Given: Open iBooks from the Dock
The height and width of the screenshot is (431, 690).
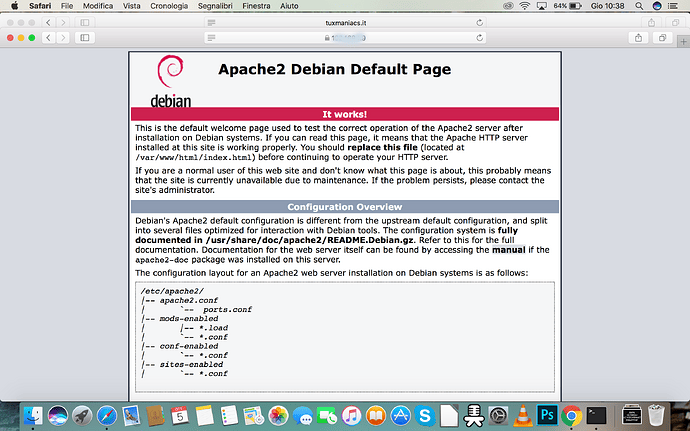Looking at the screenshot, I should click(x=375, y=416).
